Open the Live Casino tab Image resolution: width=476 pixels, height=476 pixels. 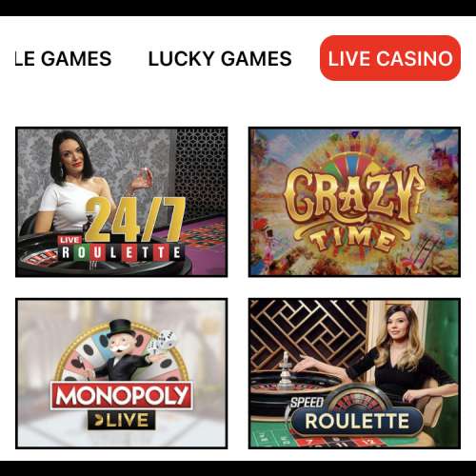(x=390, y=58)
